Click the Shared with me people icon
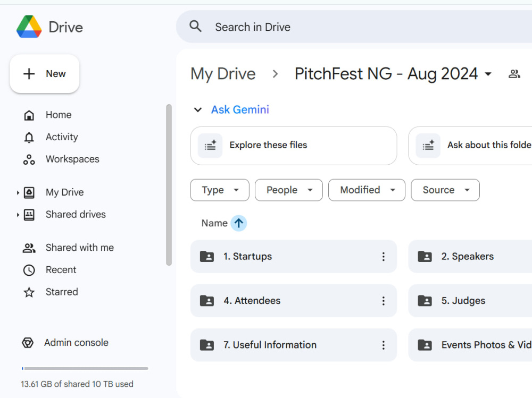This screenshot has height=398, width=532. pos(29,248)
